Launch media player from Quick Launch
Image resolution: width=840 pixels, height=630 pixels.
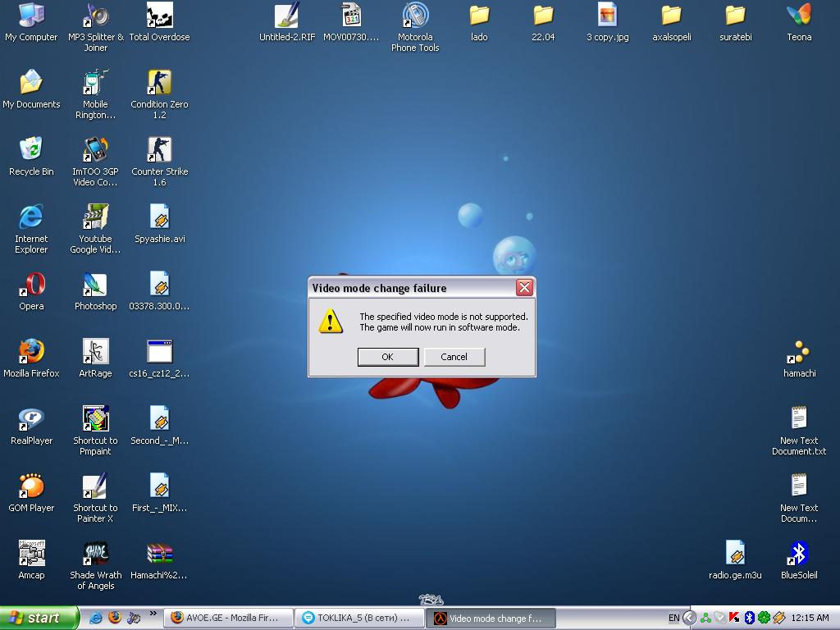(x=134, y=618)
